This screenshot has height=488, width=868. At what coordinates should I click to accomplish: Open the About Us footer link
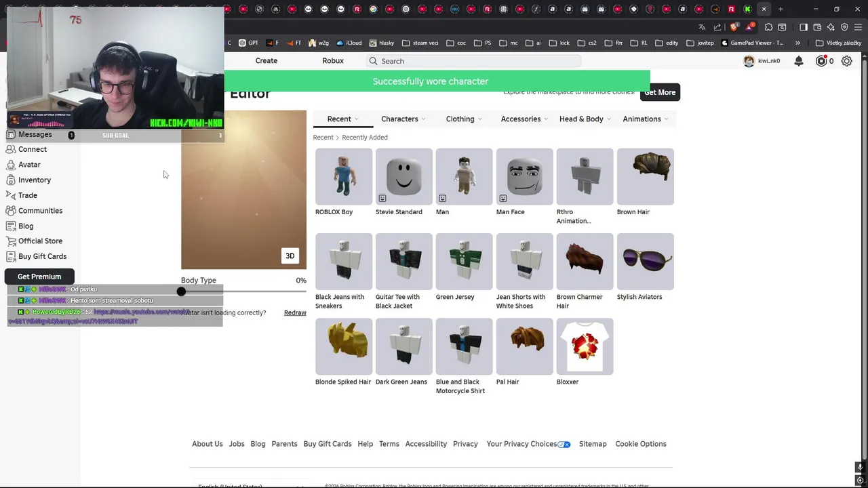tap(207, 444)
